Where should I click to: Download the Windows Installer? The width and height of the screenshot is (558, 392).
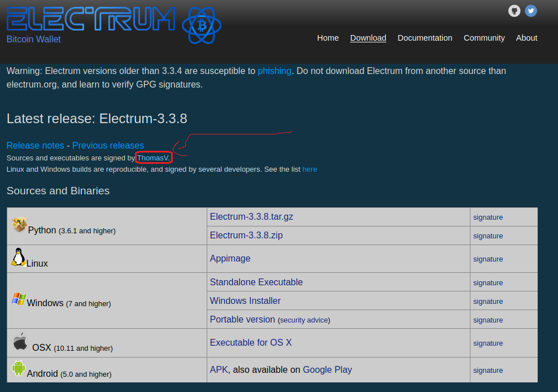245,301
